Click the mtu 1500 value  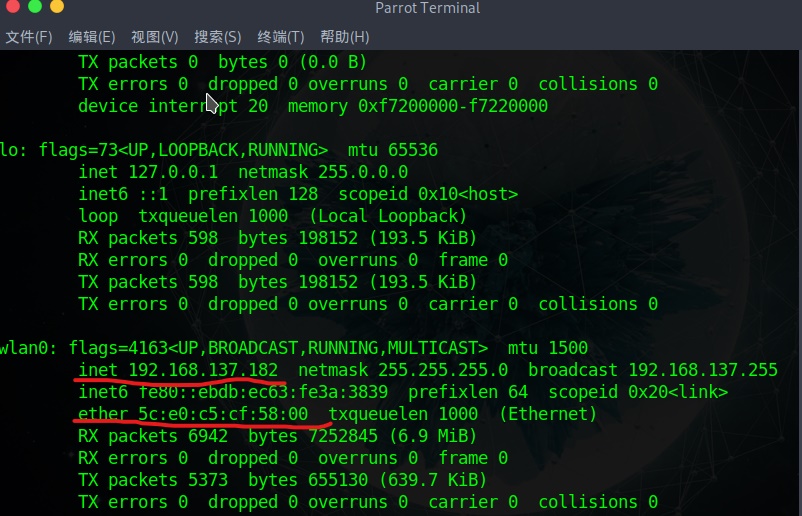point(548,348)
